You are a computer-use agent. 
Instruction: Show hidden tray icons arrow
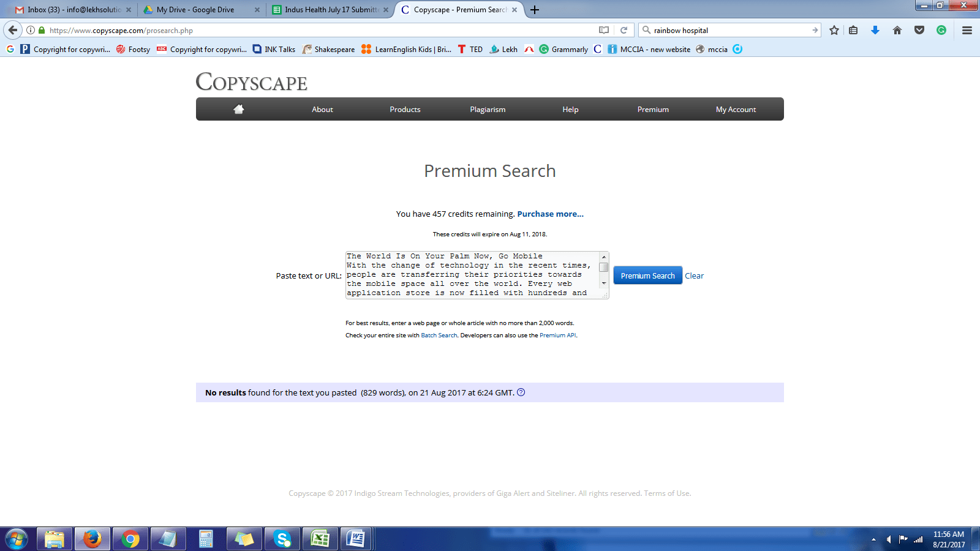click(x=873, y=539)
